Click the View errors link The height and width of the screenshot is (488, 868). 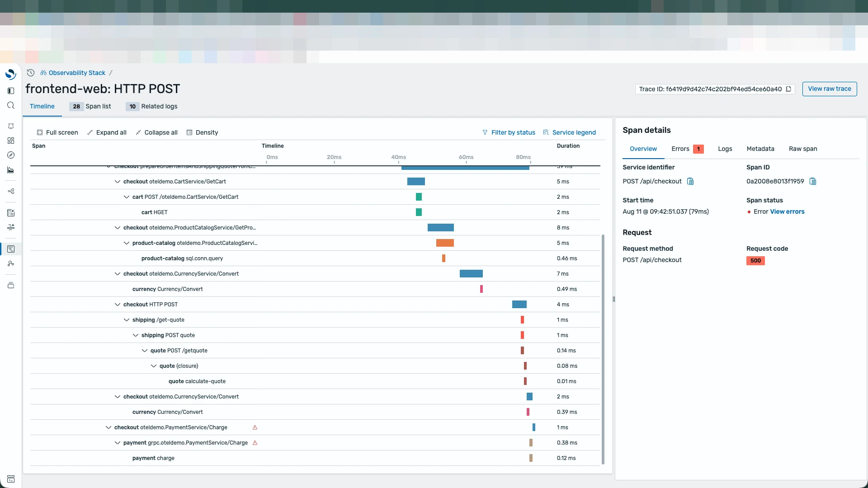(x=787, y=211)
